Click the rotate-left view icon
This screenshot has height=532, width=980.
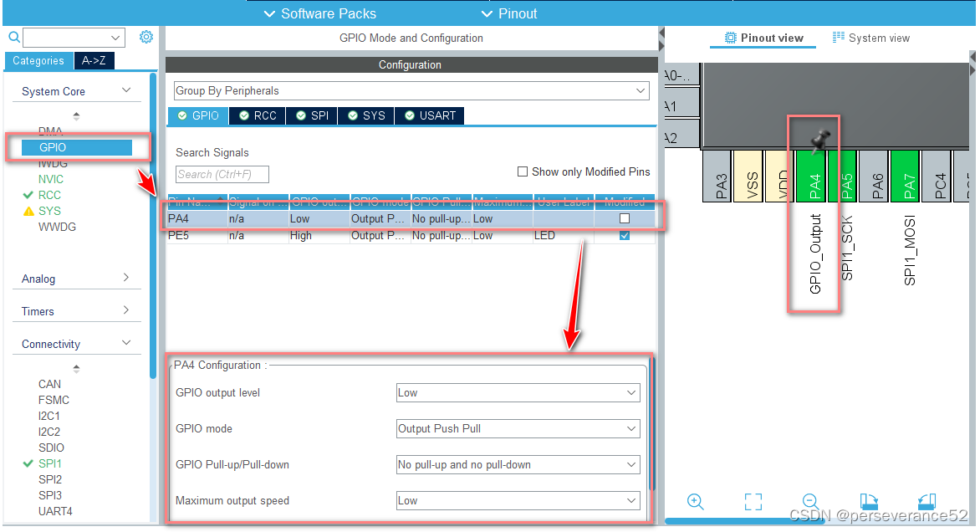(x=869, y=501)
